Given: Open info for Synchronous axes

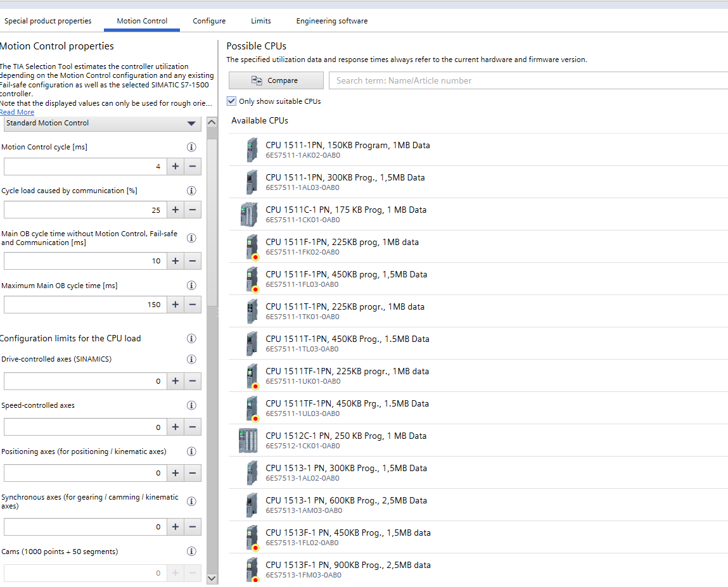Looking at the screenshot, I should click(x=191, y=501).
